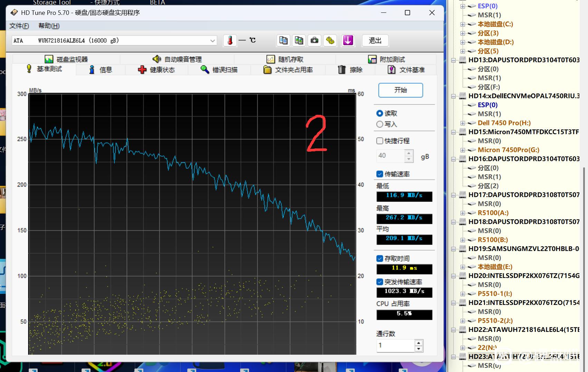Select the Write (写入) radio button
Screen dimensions: 588x372
[380, 124]
